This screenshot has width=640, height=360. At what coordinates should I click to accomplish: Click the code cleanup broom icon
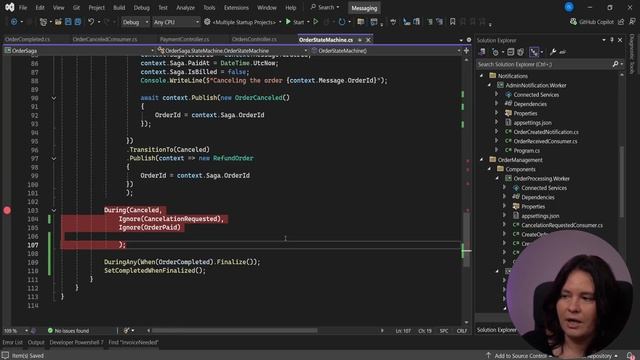coord(127,331)
